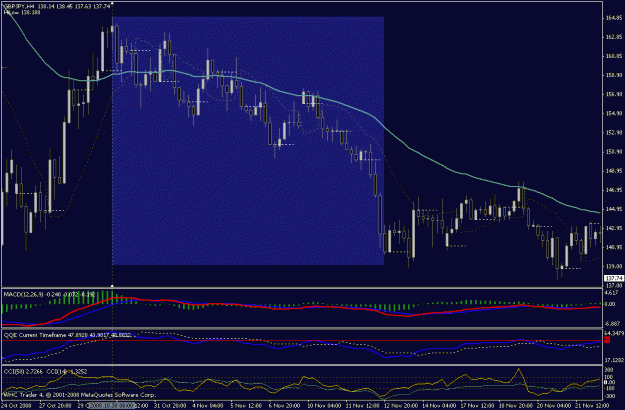Click the 31 Oct 20:00 time axis label

tap(170, 405)
